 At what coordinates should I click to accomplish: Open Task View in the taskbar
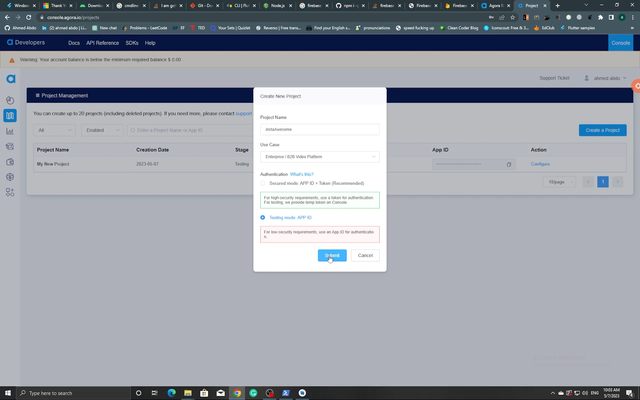pos(155,393)
